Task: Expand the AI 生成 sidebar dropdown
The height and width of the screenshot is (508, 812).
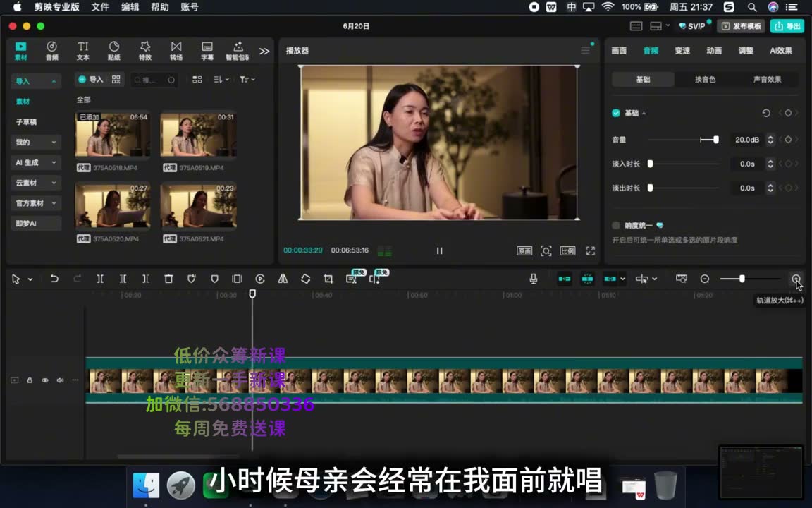Action: (36, 162)
